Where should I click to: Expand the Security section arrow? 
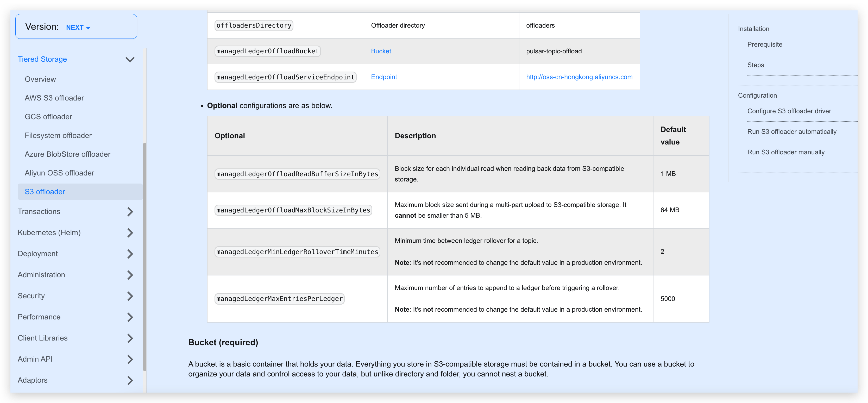coord(130,296)
